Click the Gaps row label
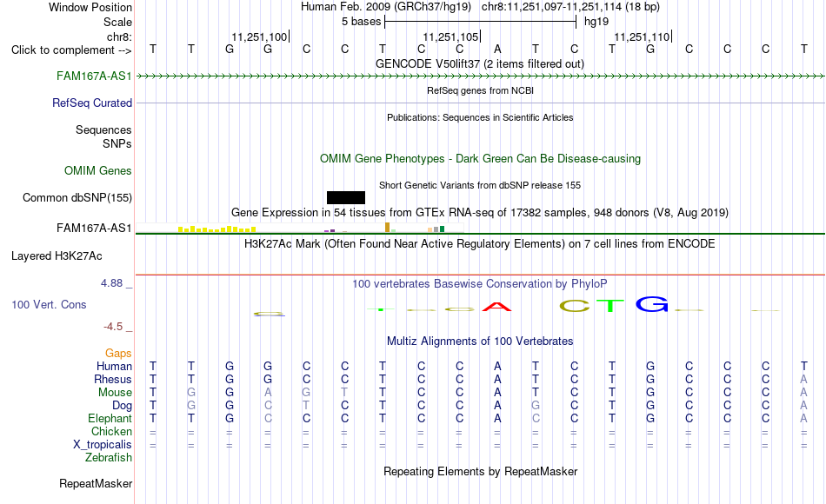826x504 pixels. click(x=118, y=354)
